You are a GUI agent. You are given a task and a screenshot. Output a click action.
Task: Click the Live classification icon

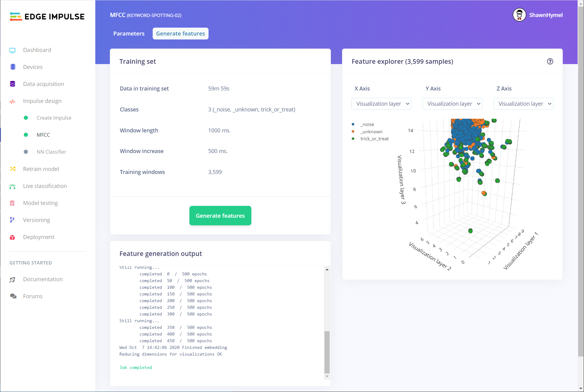12,186
